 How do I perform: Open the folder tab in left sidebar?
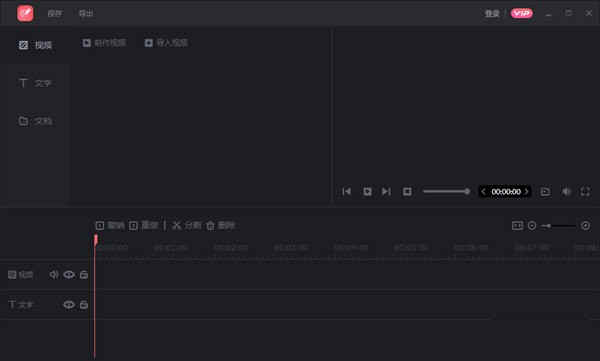click(35, 121)
